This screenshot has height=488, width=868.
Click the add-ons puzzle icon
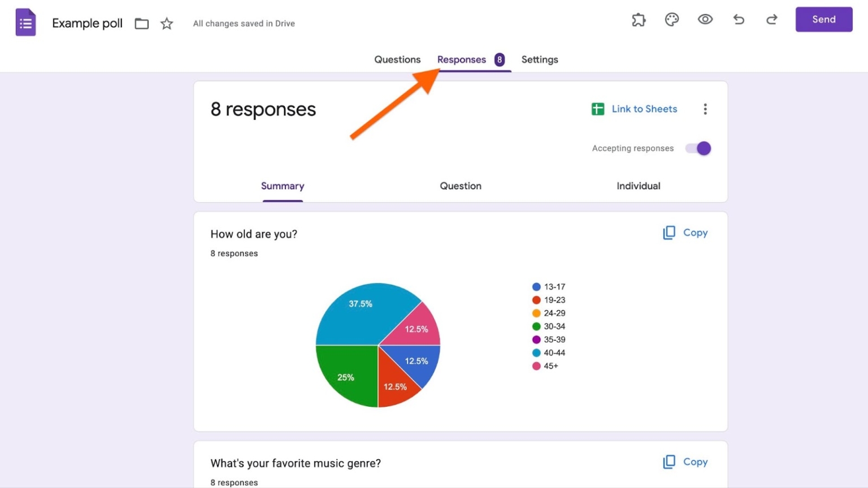point(639,19)
